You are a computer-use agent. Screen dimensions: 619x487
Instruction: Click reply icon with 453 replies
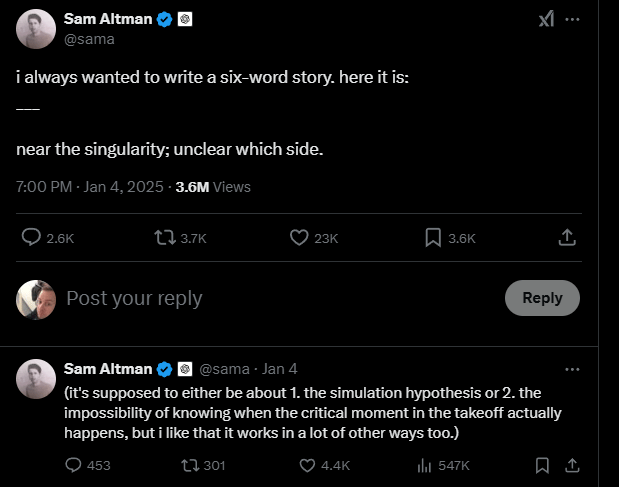[74, 465]
